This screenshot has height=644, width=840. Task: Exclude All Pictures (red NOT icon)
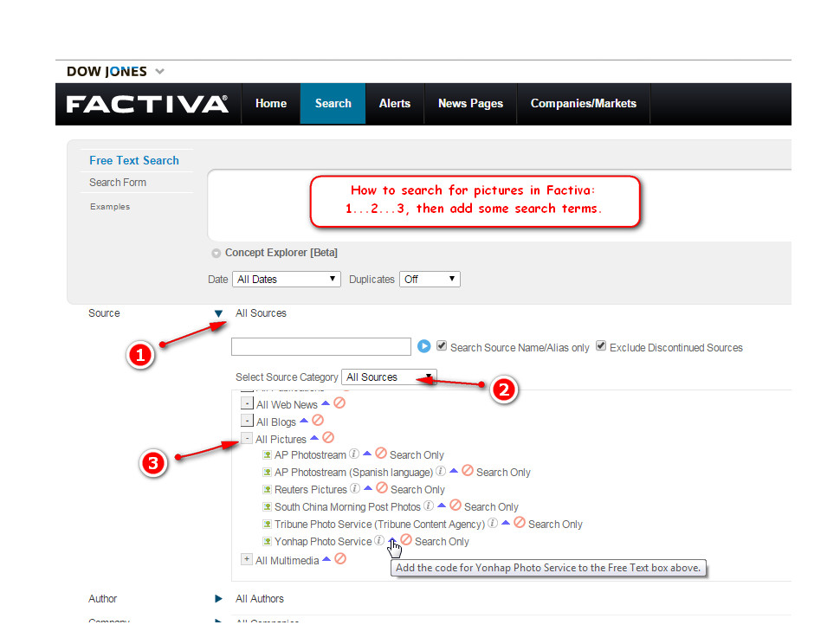pyautogui.click(x=328, y=437)
